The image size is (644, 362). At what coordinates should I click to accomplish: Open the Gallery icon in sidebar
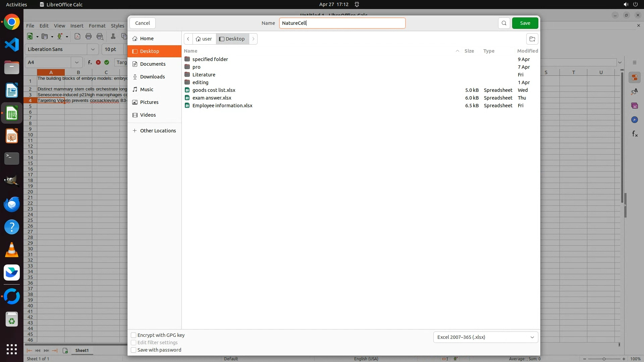click(634, 106)
